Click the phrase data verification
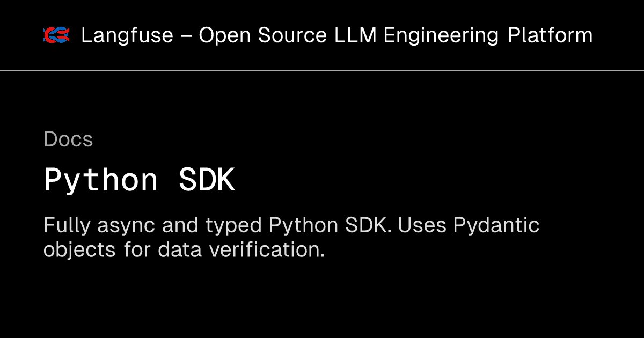Image resolution: width=644 pixels, height=338 pixels. coord(241,249)
